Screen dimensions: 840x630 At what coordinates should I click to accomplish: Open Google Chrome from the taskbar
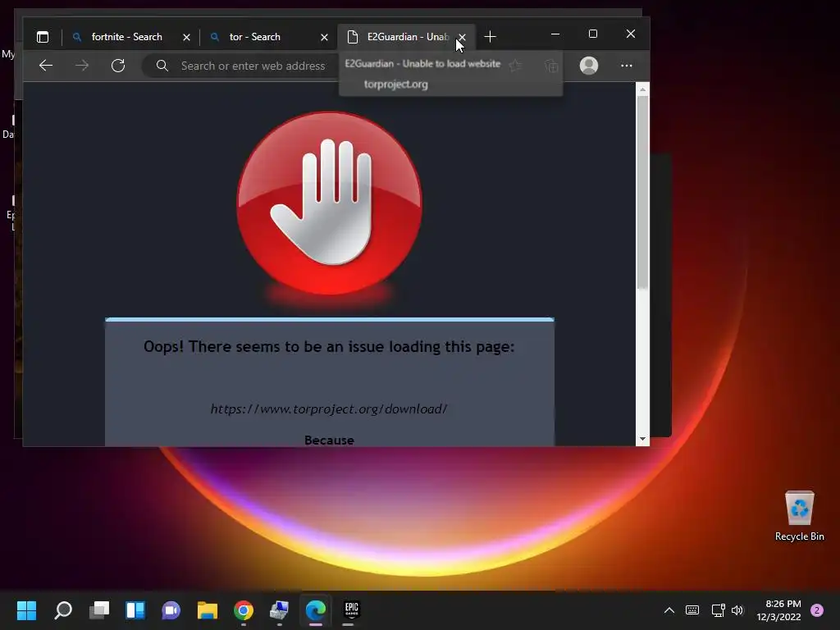click(243, 609)
